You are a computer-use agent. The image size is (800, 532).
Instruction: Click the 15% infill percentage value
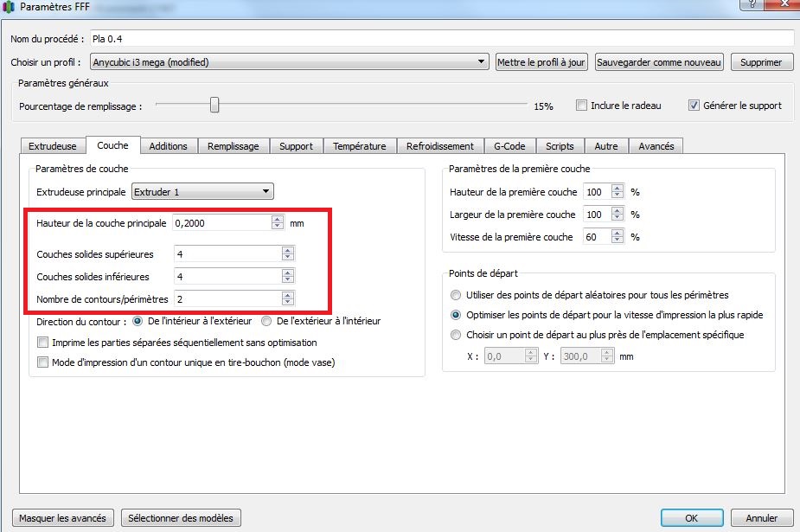coord(543,106)
